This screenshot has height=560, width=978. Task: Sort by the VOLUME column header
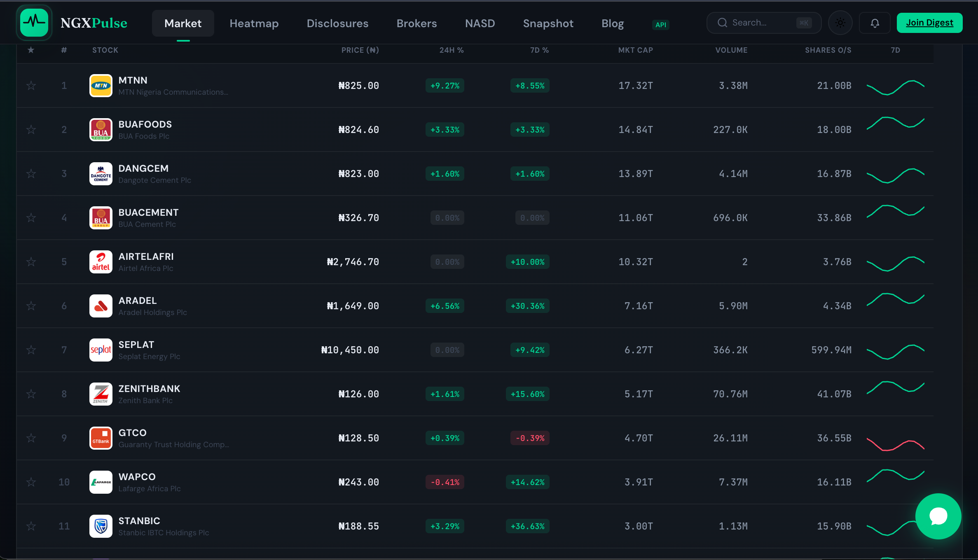[731, 50]
